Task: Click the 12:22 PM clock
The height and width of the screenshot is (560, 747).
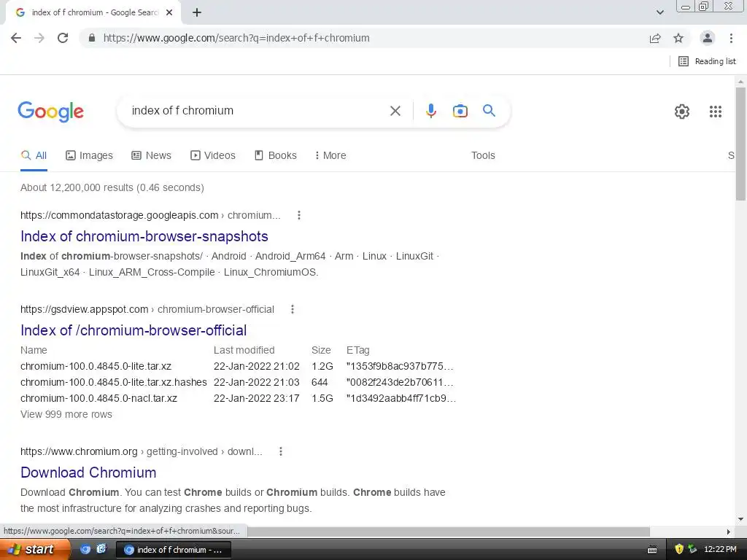Action: click(720, 549)
